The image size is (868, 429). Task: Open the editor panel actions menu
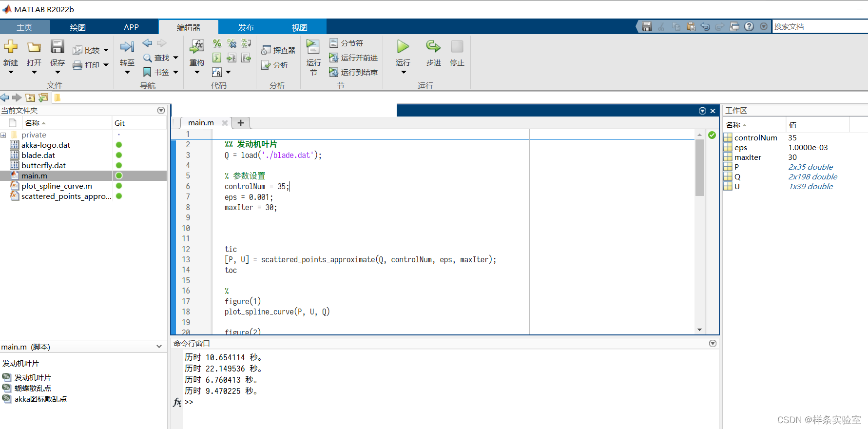(702, 111)
